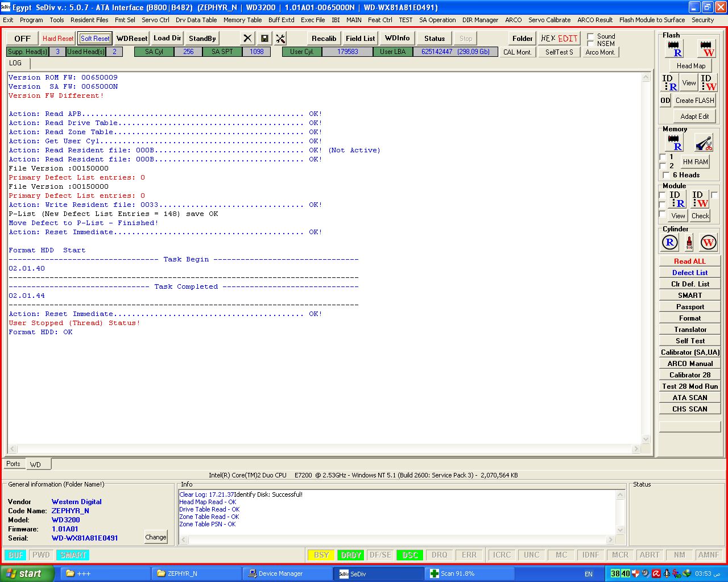Click the Memory read chip icon
728x582 pixels.
(x=674, y=143)
